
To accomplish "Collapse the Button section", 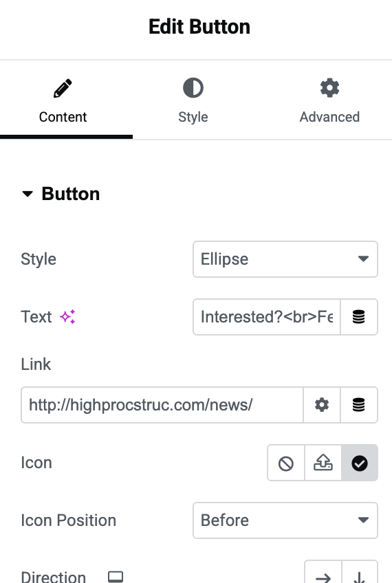I will pyautogui.click(x=61, y=194).
